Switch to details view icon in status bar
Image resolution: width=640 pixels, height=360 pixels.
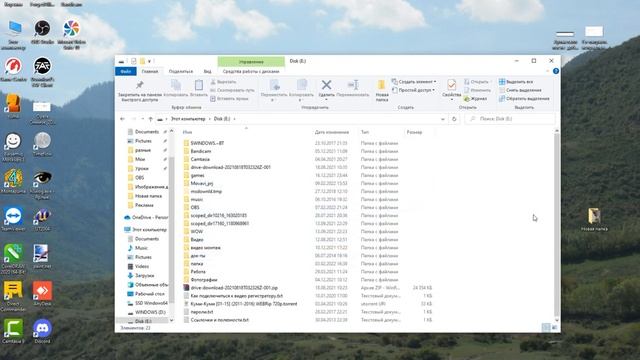coord(546,327)
